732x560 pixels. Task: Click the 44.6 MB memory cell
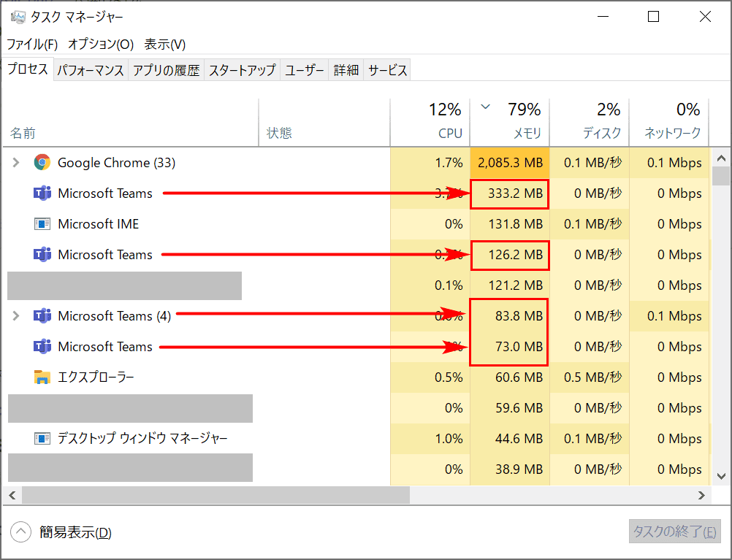[x=510, y=439]
